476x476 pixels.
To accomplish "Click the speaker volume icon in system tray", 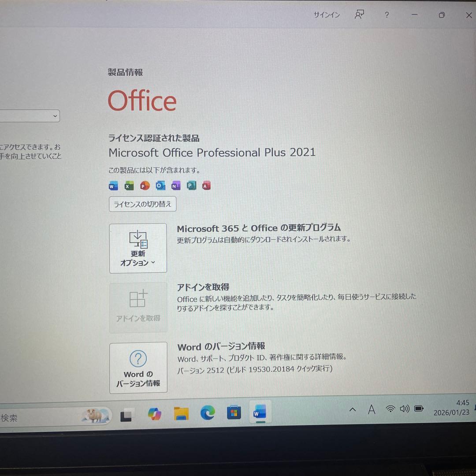I will (x=404, y=409).
